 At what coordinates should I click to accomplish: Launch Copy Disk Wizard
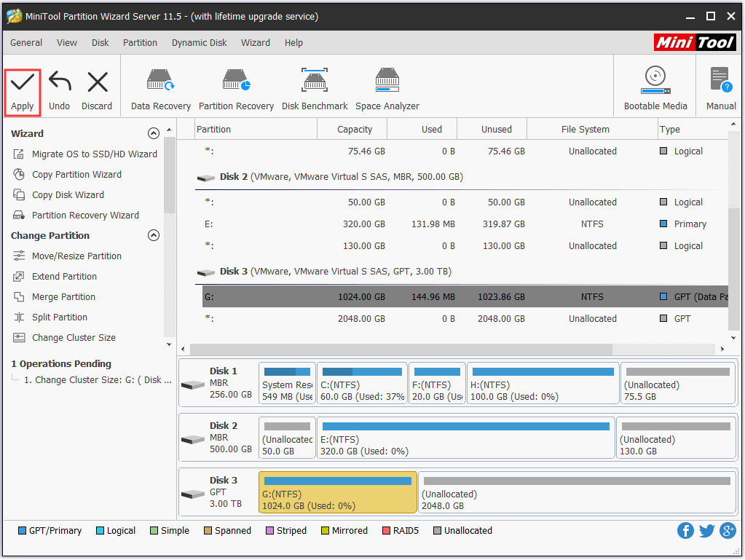point(59,194)
